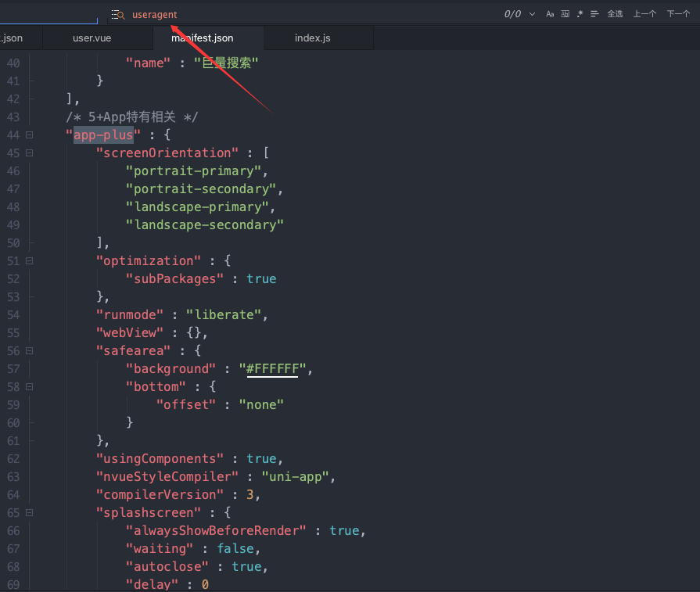Click 全选 to select all matches
This screenshot has width=700, height=592.
tap(615, 14)
